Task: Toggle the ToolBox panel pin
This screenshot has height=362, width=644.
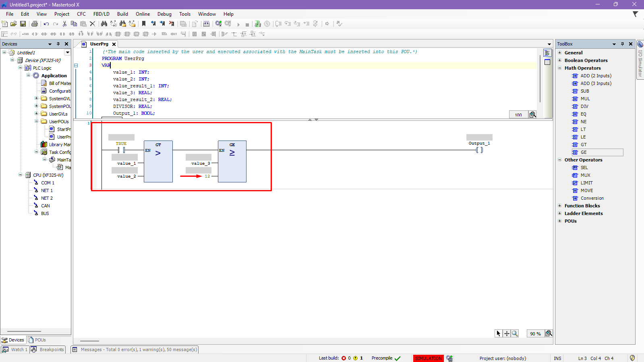Action: 622,44
